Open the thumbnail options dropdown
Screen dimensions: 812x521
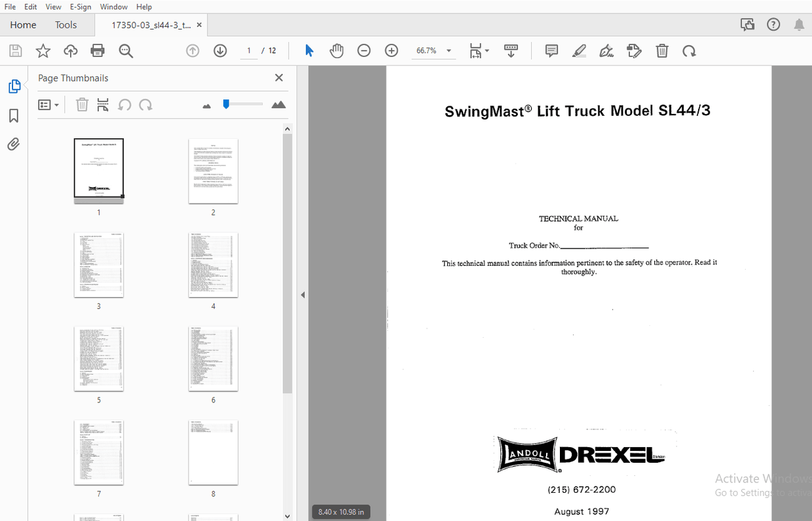tap(48, 105)
